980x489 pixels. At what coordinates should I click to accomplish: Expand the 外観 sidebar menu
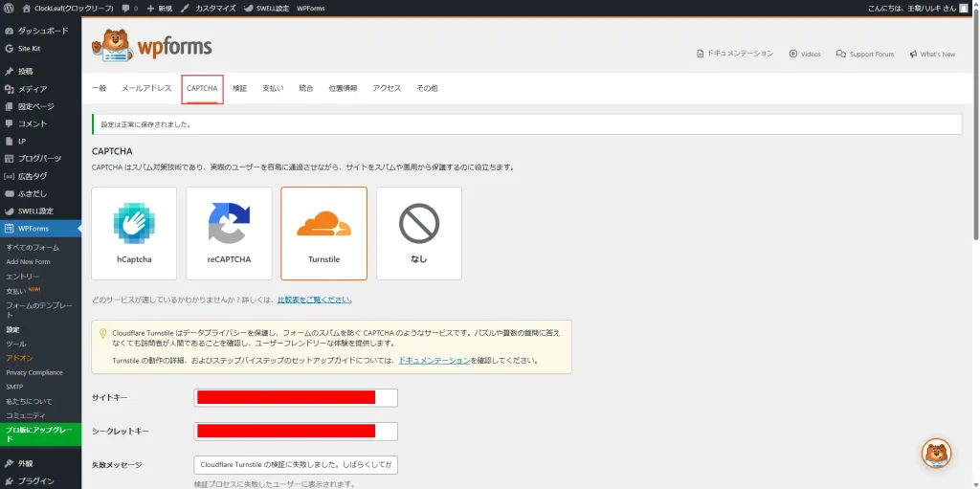[x=25, y=463]
